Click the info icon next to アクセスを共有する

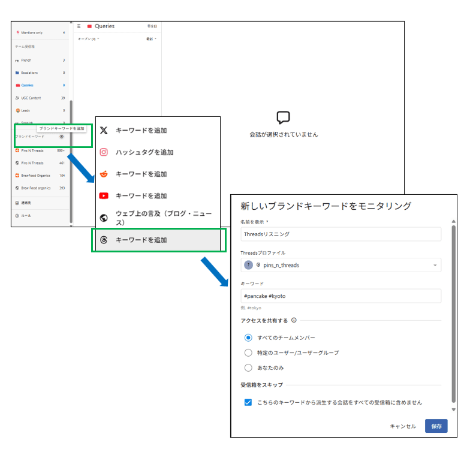[x=294, y=320]
